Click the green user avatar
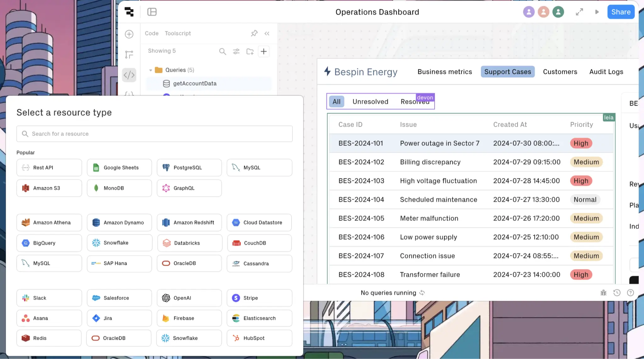 coord(558,12)
